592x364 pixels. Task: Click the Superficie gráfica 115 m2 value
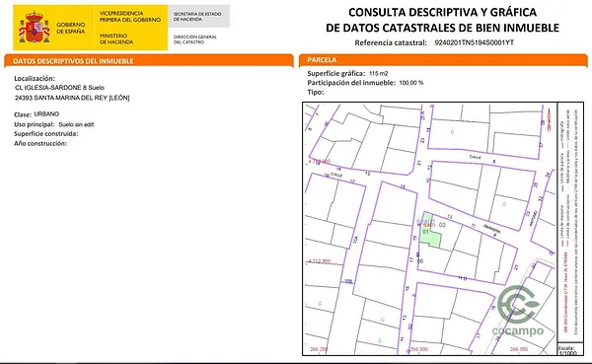[x=378, y=74]
